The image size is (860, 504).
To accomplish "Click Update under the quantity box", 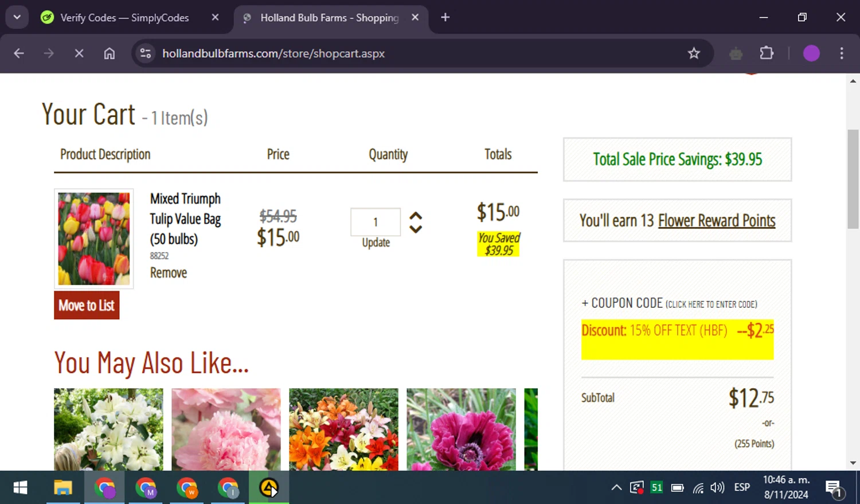I will point(376,243).
